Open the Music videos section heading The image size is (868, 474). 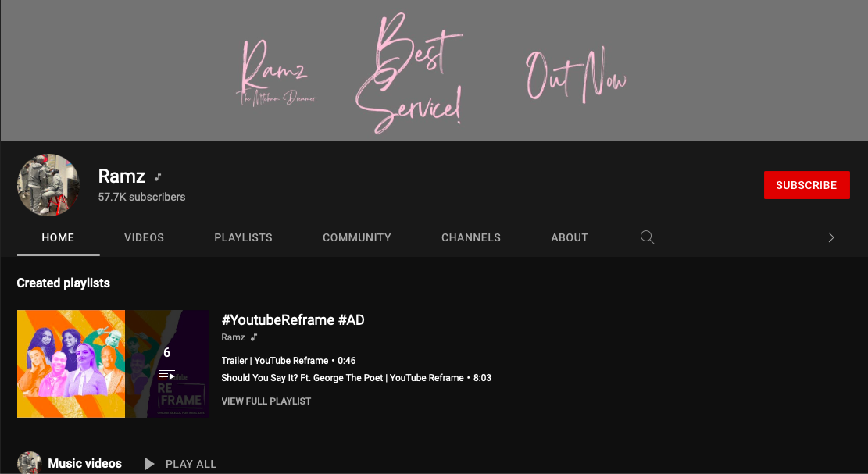84,464
